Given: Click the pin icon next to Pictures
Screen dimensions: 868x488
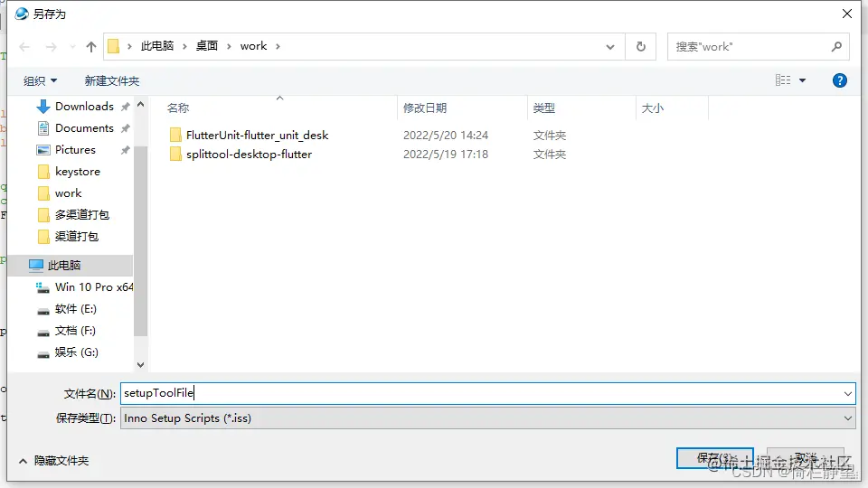Looking at the screenshot, I should click(126, 149).
